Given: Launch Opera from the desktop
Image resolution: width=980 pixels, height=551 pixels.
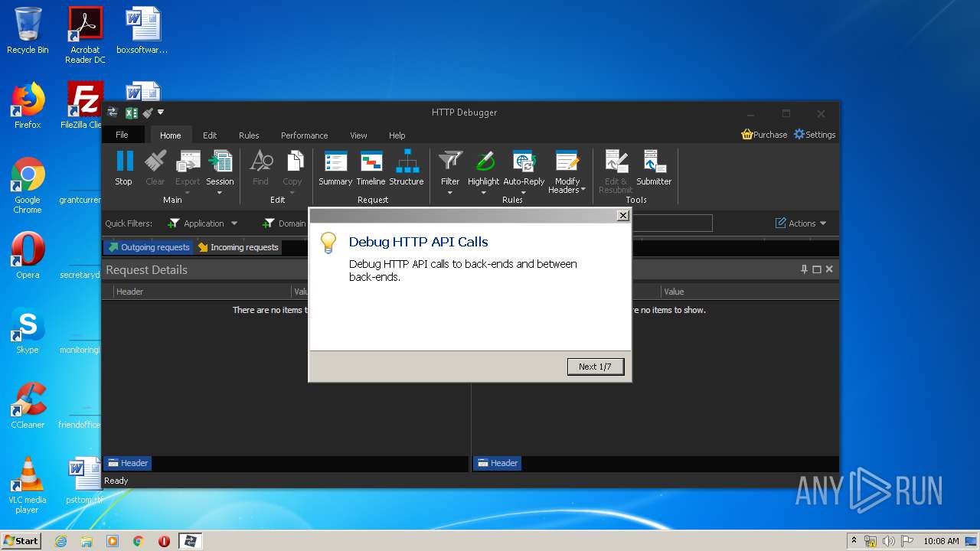Looking at the screenshot, I should pyautogui.click(x=28, y=256).
